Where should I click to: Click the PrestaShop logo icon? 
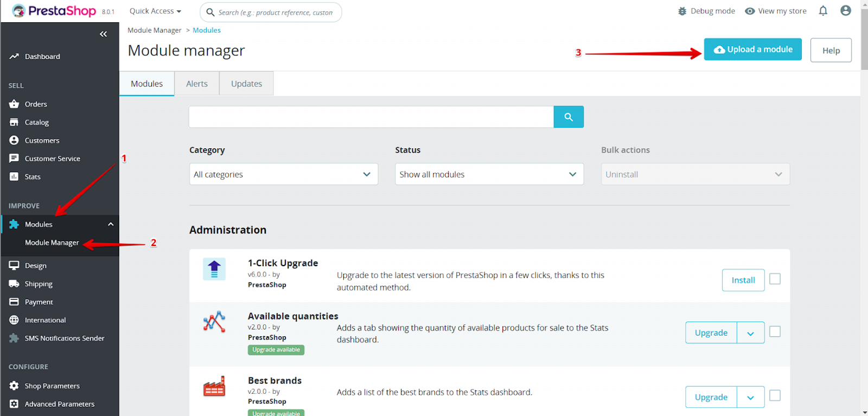18,11
